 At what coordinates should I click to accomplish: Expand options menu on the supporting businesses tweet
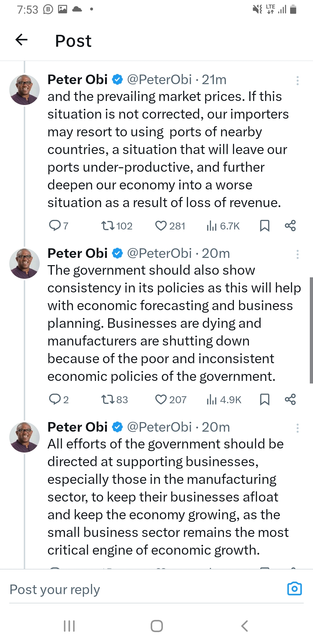tap(297, 428)
